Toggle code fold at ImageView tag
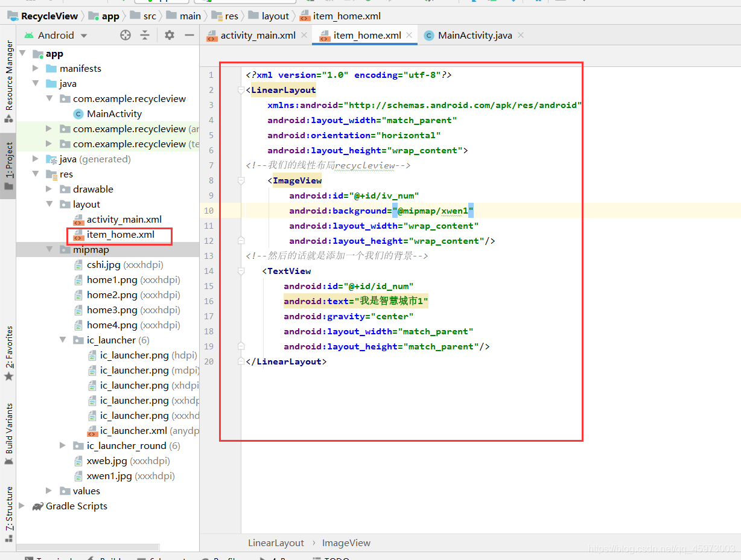741x560 pixels. (241, 180)
